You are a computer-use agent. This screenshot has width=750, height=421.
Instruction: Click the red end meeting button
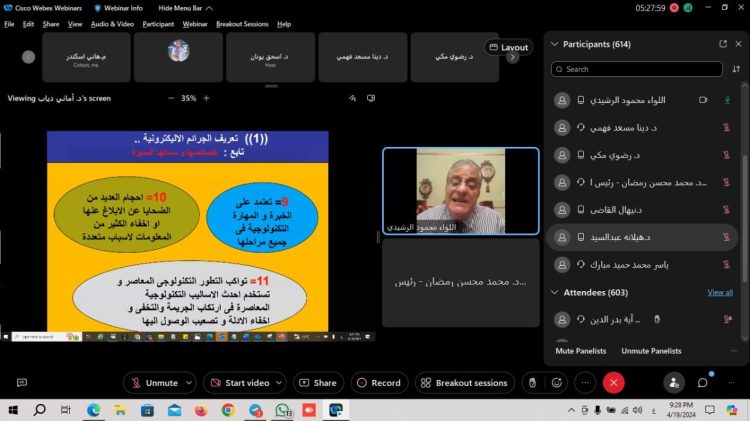pyautogui.click(x=614, y=383)
